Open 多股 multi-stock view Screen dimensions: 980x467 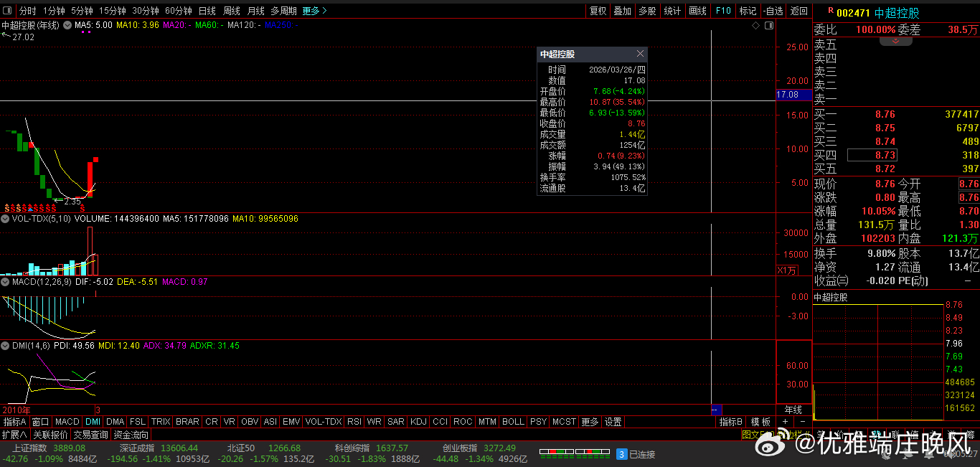(x=647, y=11)
